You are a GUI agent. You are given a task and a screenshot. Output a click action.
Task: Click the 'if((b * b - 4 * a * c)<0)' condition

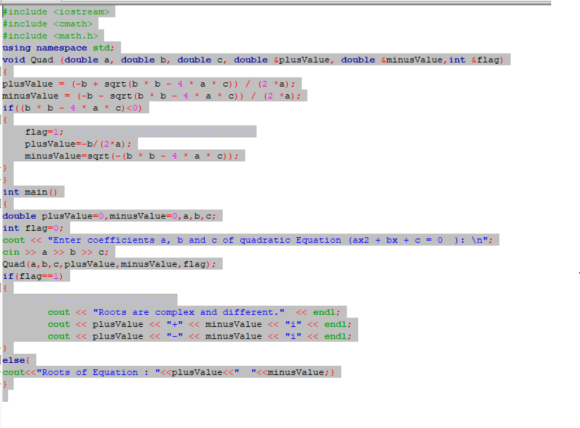(x=72, y=108)
